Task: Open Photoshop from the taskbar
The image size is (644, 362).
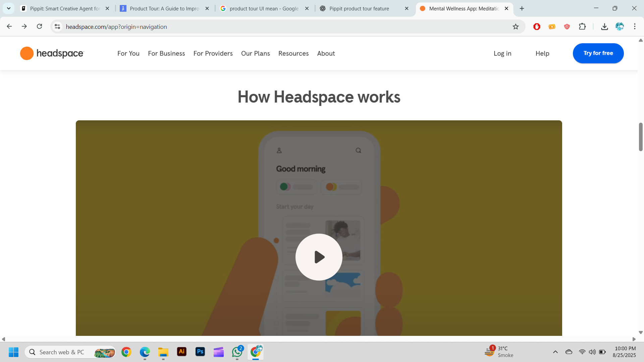Action: (x=200, y=352)
